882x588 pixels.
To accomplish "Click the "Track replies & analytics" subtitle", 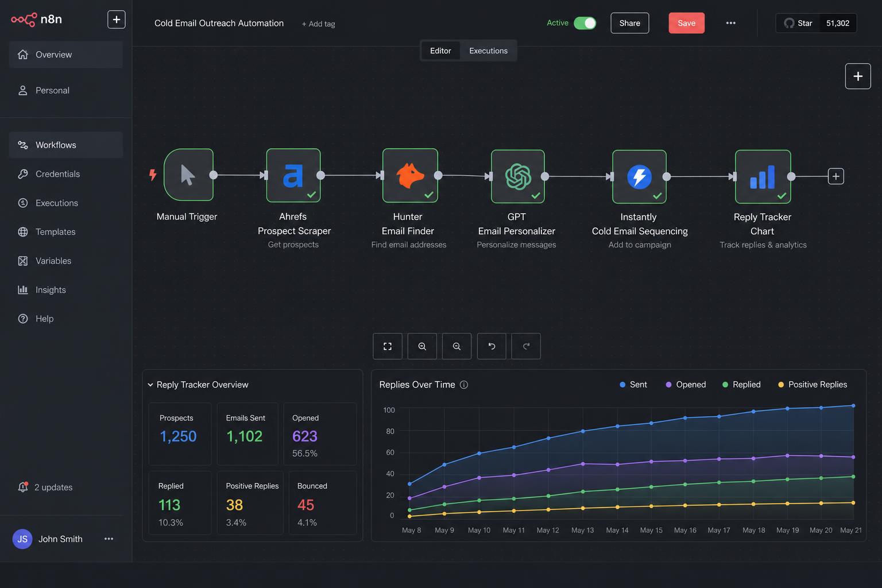I will tap(763, 245).
